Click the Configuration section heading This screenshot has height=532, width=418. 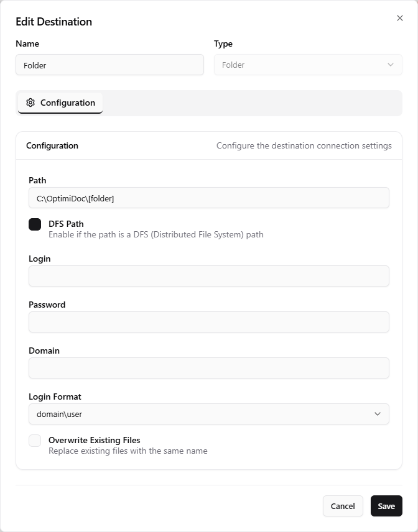pyautogui.click(x=52, y=145)
